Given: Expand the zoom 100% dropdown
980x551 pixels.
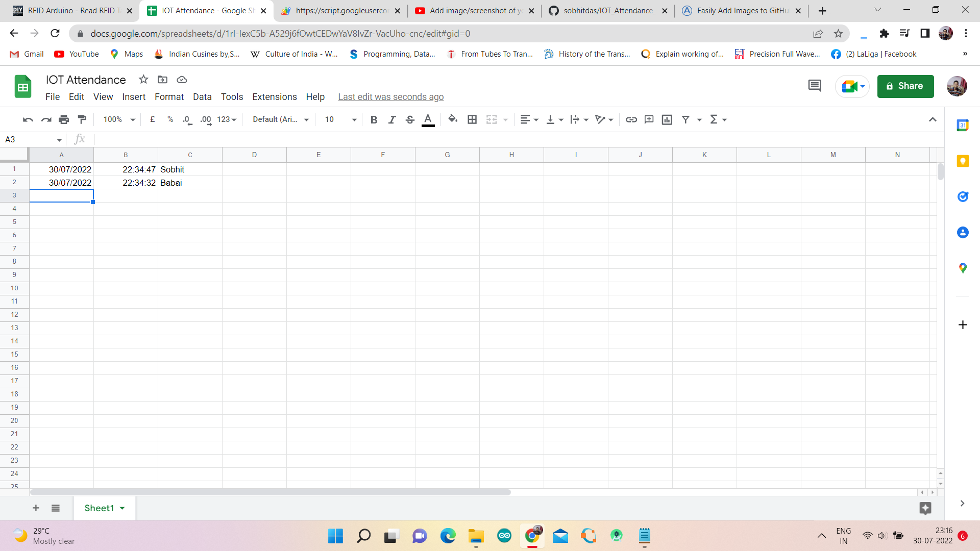Looking at the screenshot, I should point(119,119).
